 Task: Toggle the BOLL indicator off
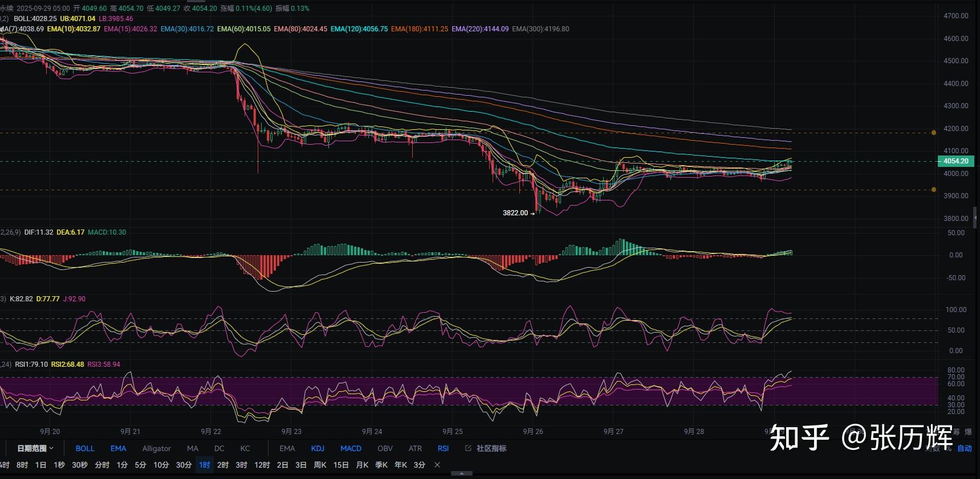click(x=85, y=448)
